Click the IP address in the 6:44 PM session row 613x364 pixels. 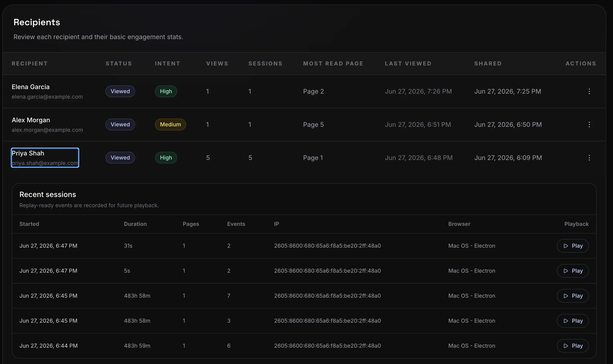pos(327,346)
